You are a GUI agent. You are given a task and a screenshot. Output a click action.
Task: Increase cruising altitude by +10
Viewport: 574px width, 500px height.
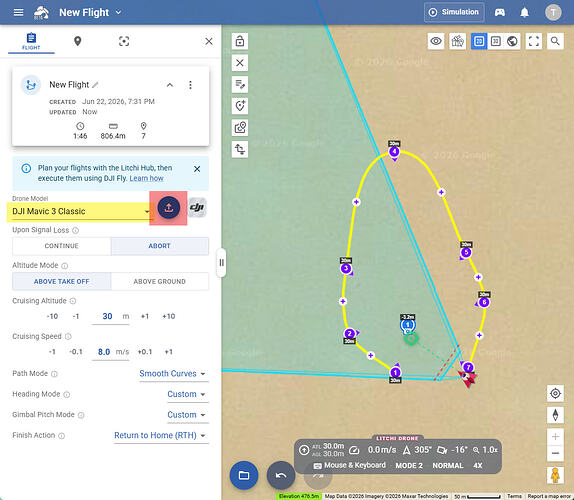click(169, 316)
